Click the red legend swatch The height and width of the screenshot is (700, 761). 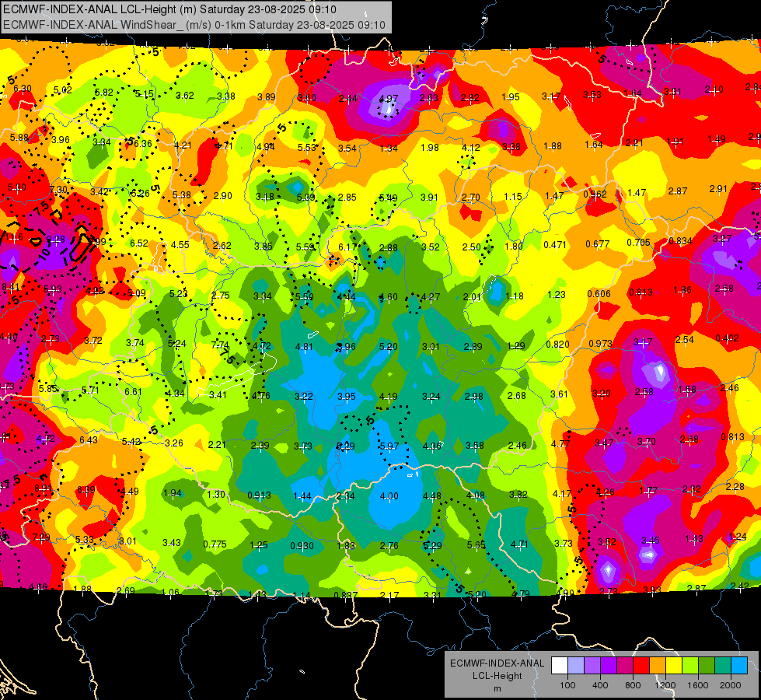[x=641, y=666]
